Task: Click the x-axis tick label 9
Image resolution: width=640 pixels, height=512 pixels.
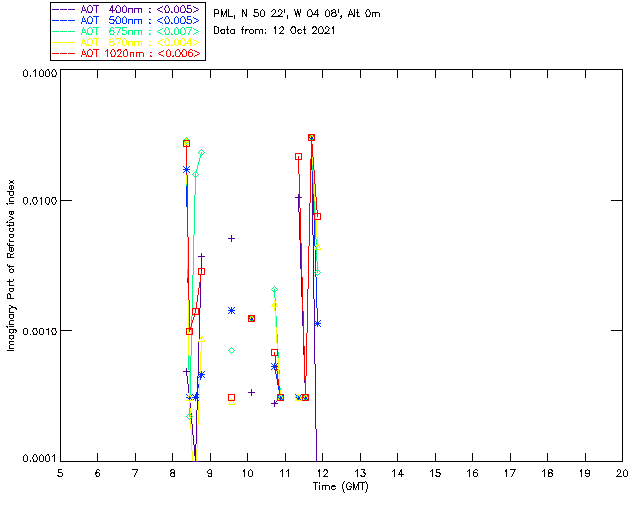Action: pos(210,473)
